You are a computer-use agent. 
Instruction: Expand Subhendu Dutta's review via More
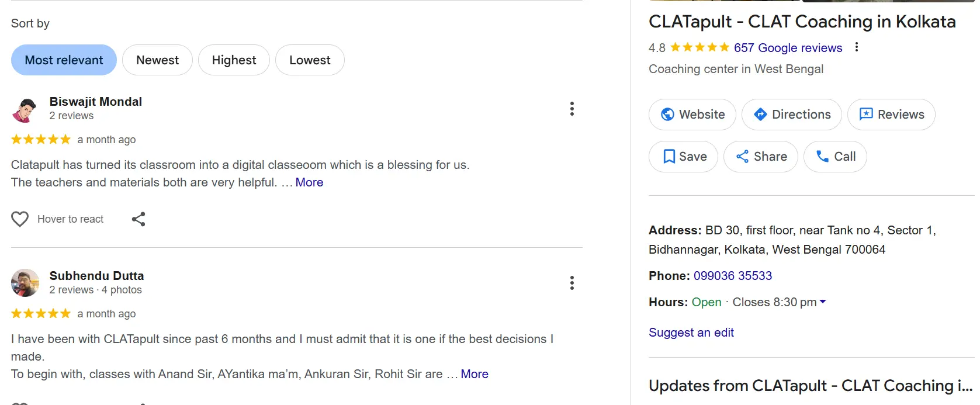(474, 373)
